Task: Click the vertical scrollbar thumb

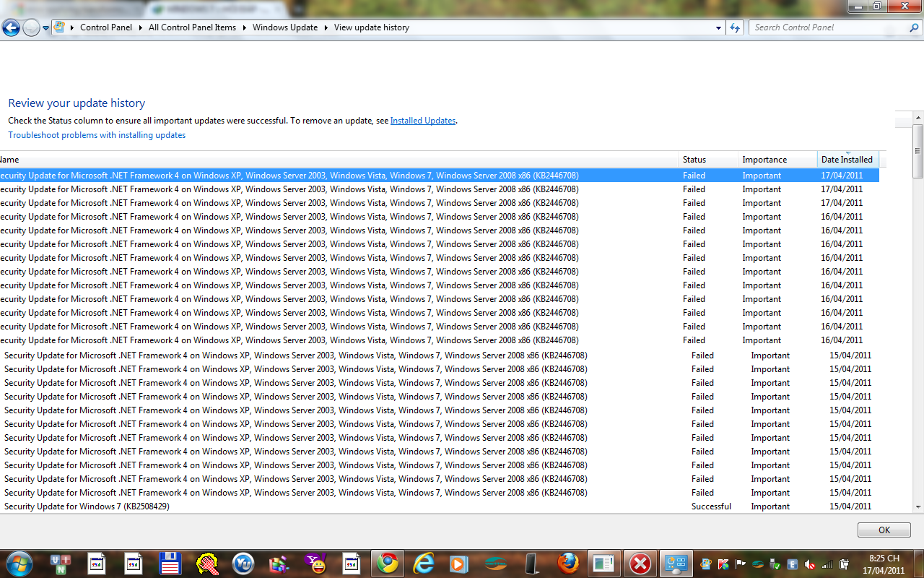Action: 918,151
